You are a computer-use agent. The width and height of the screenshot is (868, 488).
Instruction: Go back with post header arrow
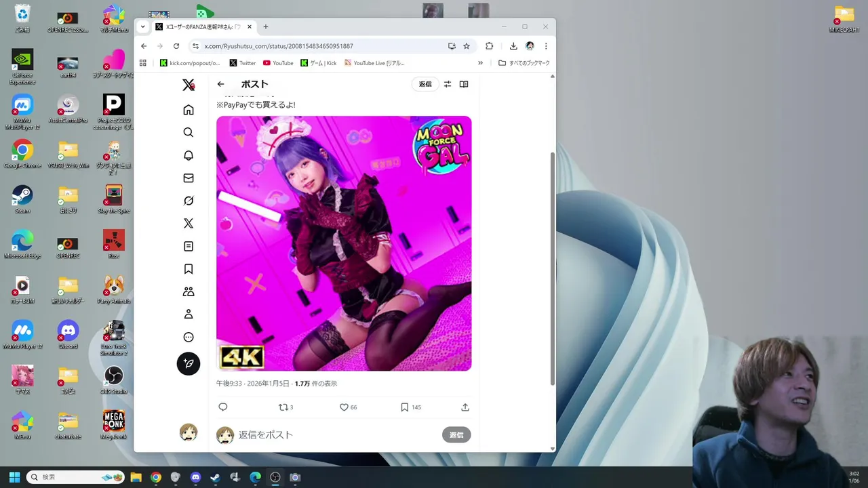[x=220, y=84]
